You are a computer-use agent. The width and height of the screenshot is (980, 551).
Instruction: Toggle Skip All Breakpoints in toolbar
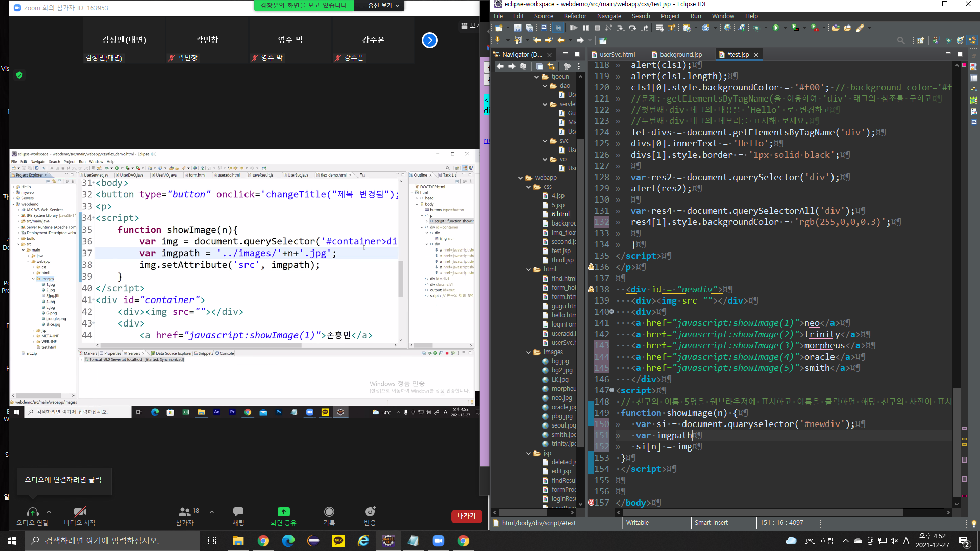(558, 28)
